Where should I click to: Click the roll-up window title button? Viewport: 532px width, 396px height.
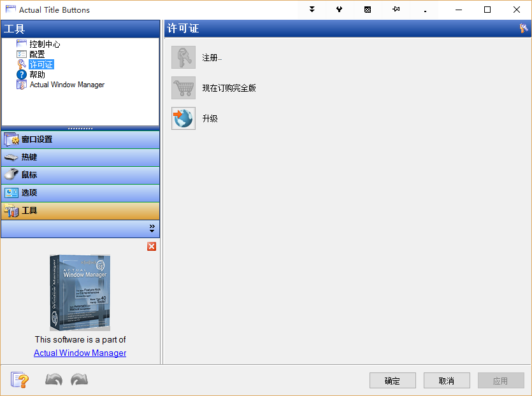pyautogui.click(x=312, y=10)
